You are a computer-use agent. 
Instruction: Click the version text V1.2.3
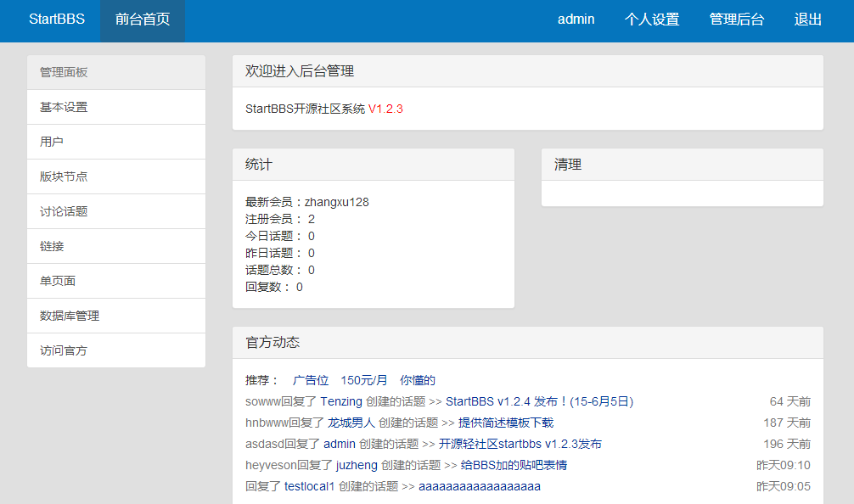tap(385, 109)
